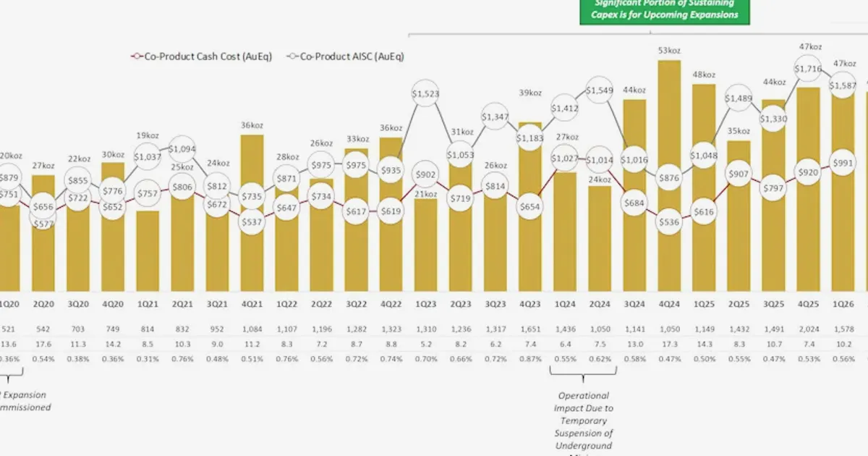Select the $1,048 data label

click(x=704, y=156)
